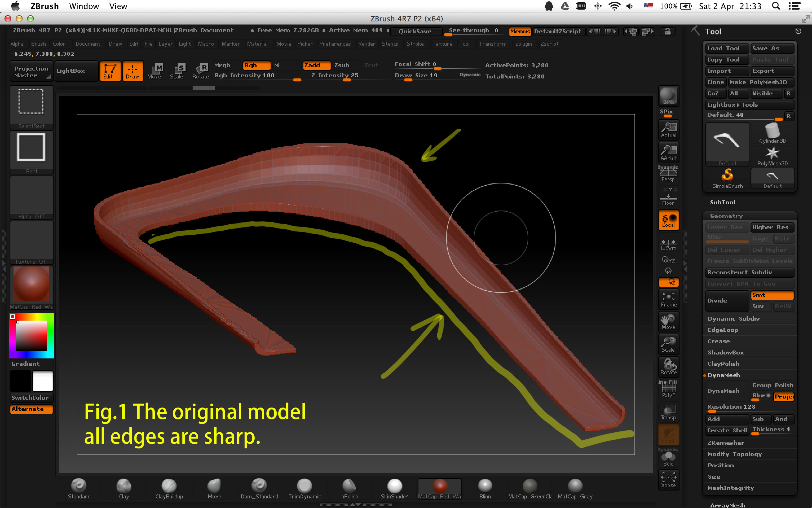Open the Preferences menu

(x=335, y=44)
